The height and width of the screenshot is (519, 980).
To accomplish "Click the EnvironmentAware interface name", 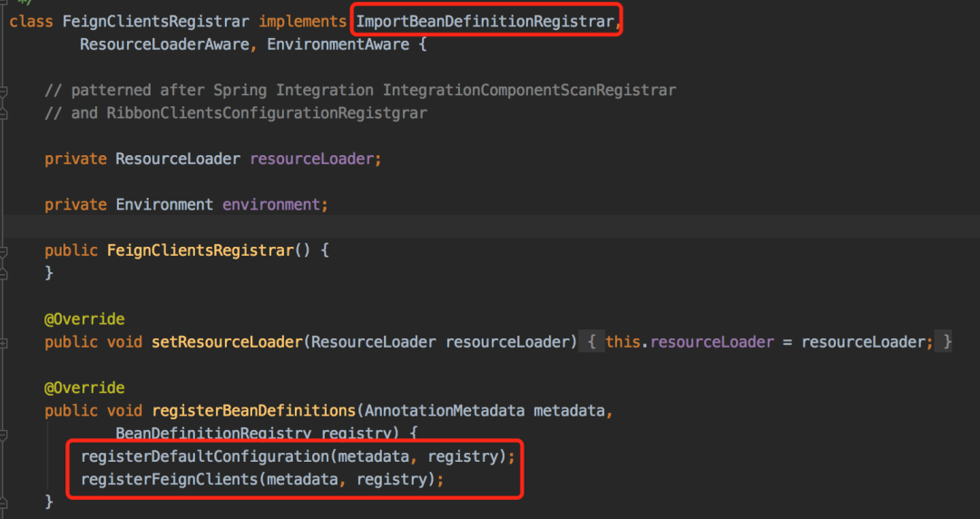I will pos(338,44).
